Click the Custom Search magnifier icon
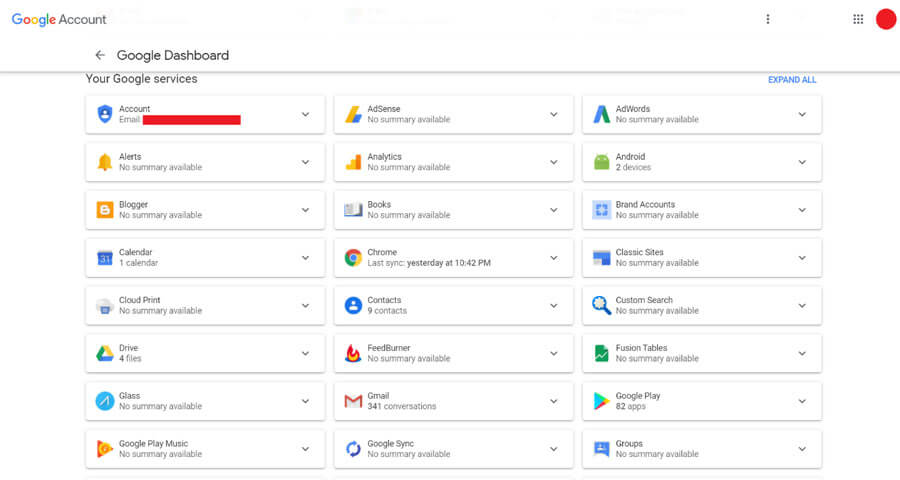This screenshot has height=480, width=900. pyautogui.click(x=602, y=305)
